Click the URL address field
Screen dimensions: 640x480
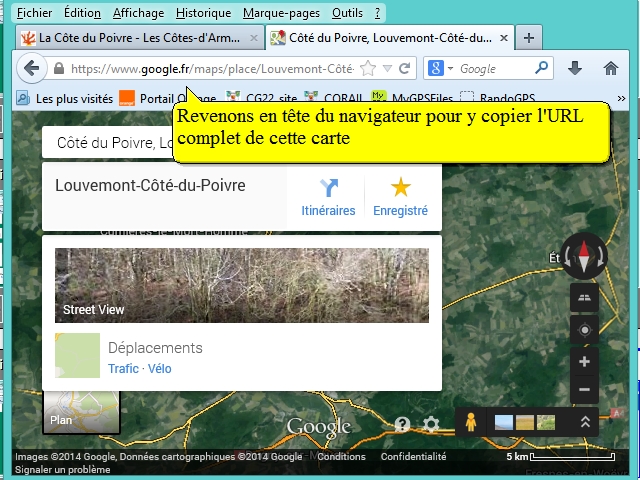pyautogui.click(x=212, y=69)
